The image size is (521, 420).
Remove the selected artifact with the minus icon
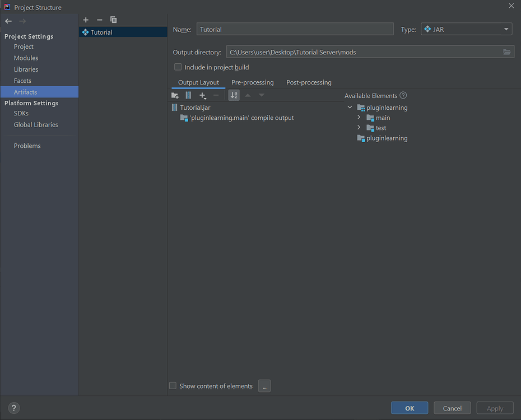click(99, 20)
